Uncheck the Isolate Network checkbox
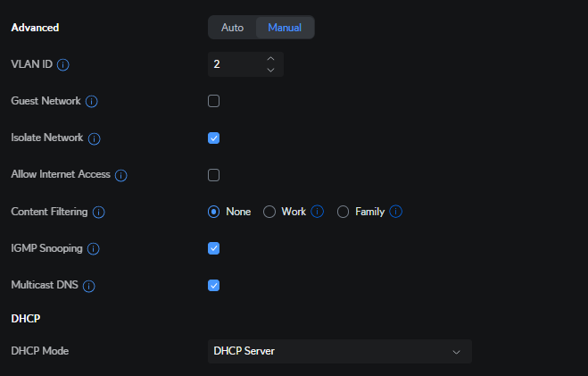 coord(214,138)
